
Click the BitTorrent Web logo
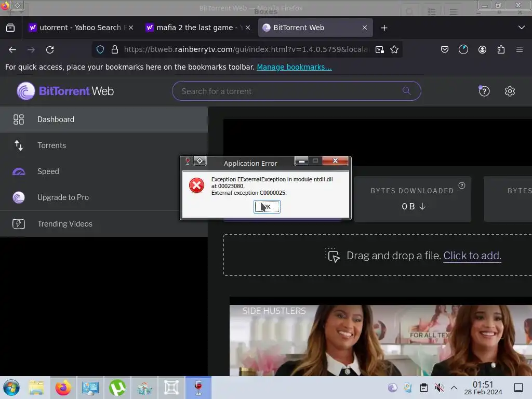(x=65, y=91)
